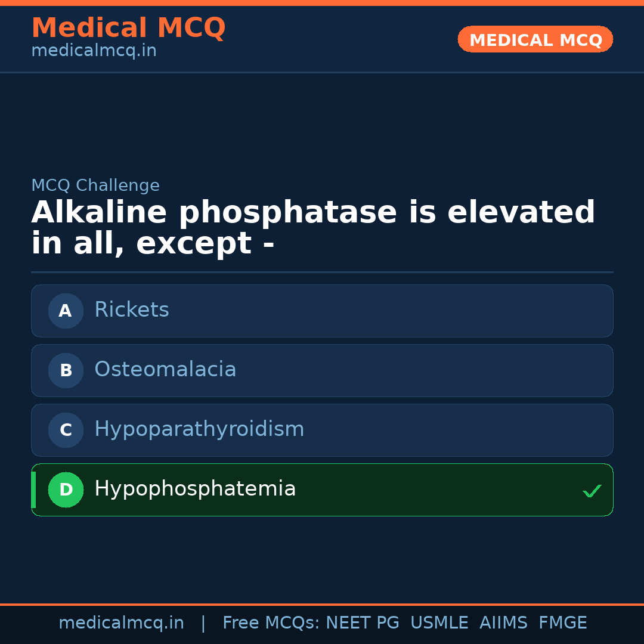Select the Hypophosphatemia answer text
644x644 pixels.
[195, 489]
